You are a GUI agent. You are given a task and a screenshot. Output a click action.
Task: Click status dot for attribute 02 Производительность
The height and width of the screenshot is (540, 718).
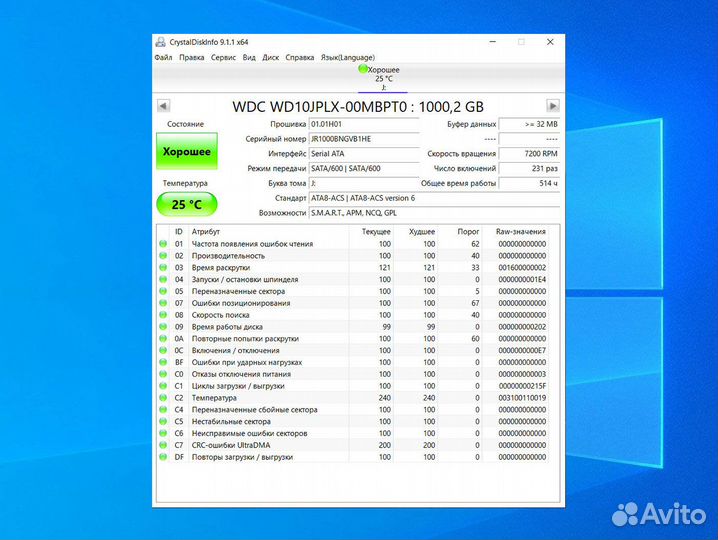point(163,256)
